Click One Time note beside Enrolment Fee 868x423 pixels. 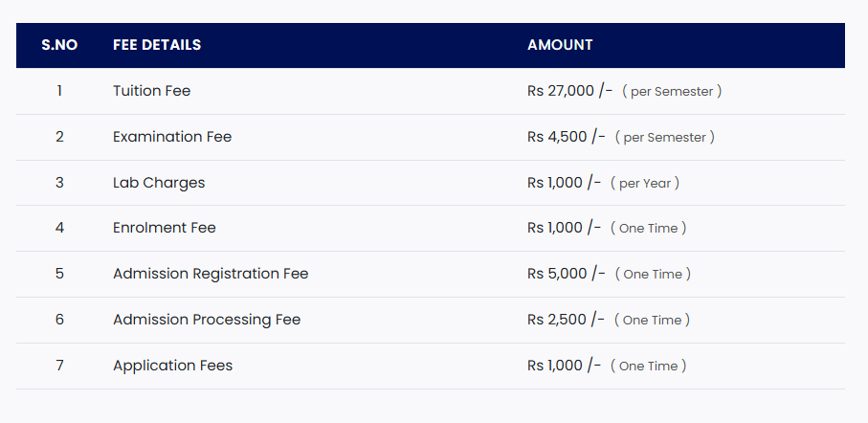click(648, 229)
